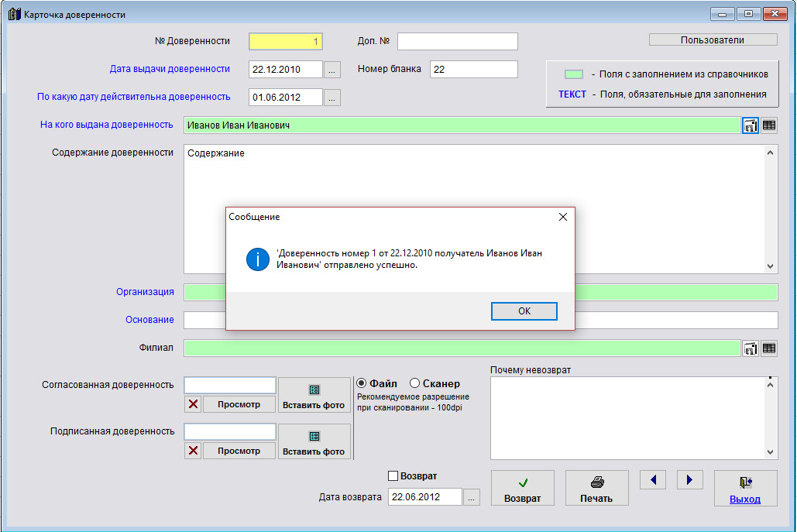
Task: Click the Номер бланка field
Action: (474, 70)
